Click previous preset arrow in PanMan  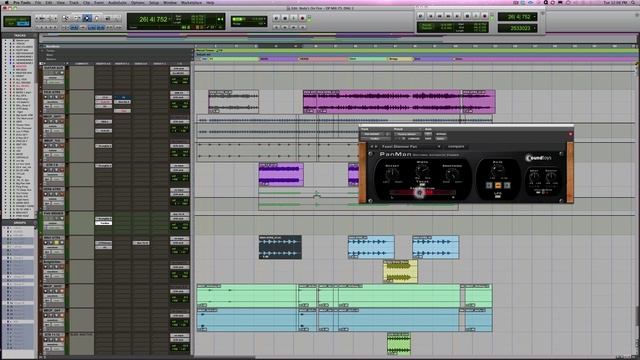click(371, 147)
